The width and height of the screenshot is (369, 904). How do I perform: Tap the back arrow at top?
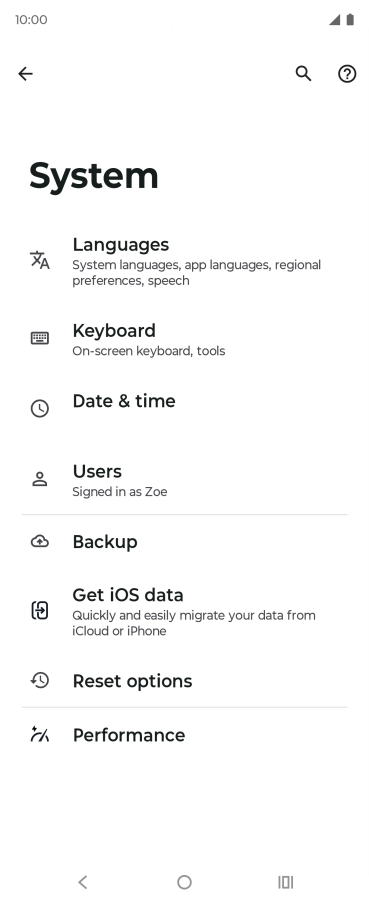(25, 74)
